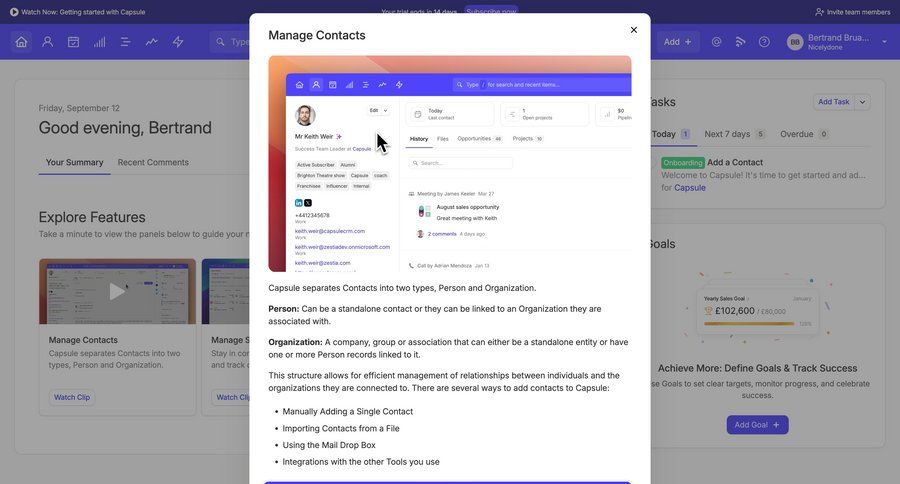Go to the Home dashboard icon
900x484 pixels.
pyautogui.click(x=21, y=42)
